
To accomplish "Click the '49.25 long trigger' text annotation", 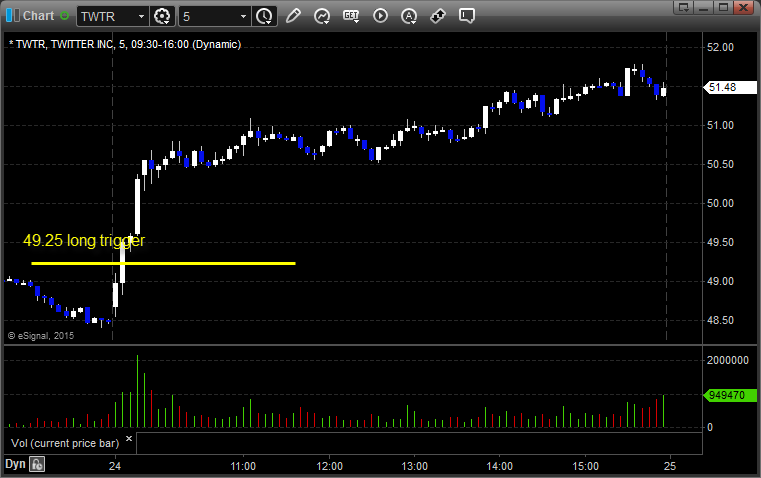I will [x=84, y=241].
